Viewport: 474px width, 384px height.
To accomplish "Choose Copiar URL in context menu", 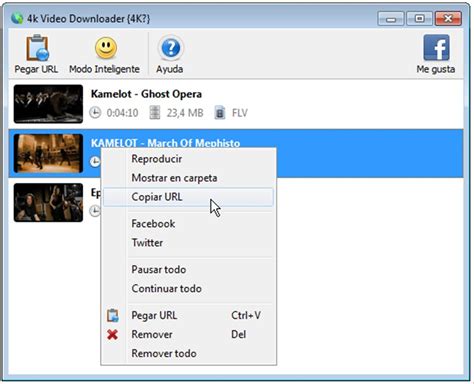I will (x=188, y=197).
